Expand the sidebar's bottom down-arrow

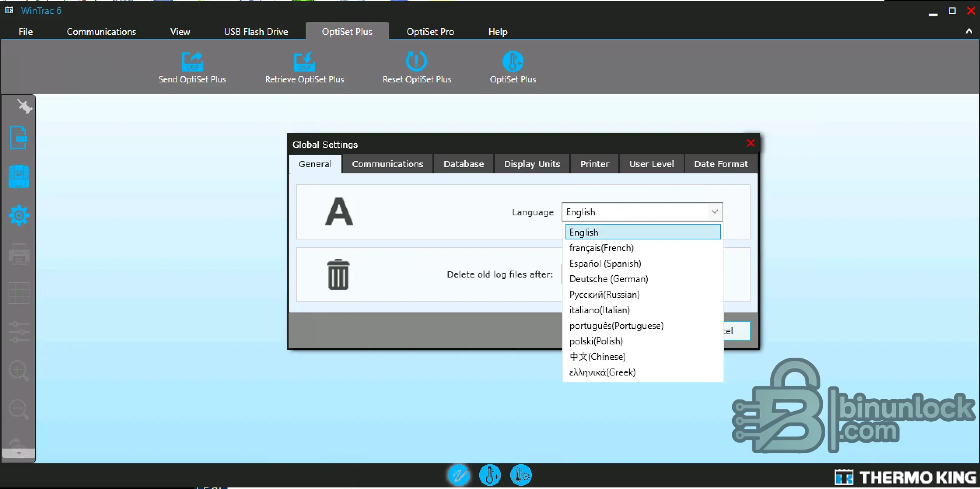pyautogui.click(x=19, y=453)
